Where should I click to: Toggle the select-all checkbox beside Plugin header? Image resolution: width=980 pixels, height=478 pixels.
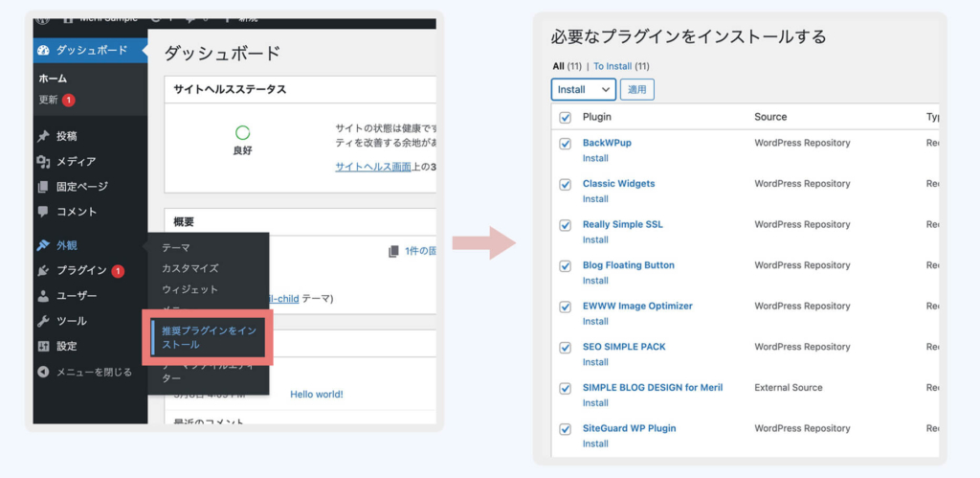565,118
